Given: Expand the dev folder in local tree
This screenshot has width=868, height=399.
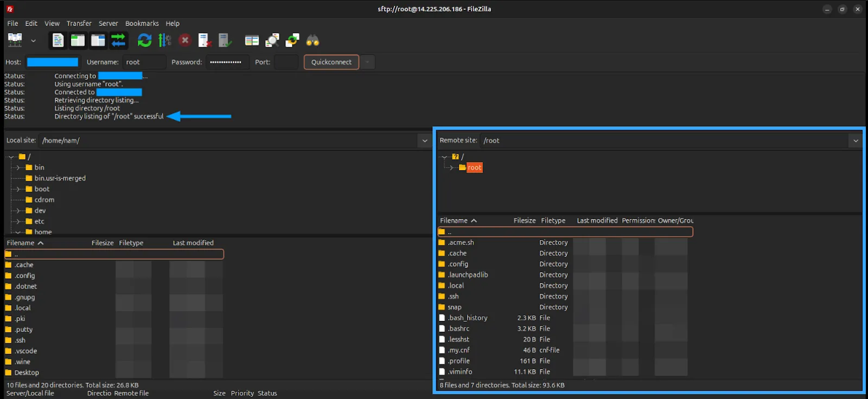Looking at the screenshot, I should (18, 210).
